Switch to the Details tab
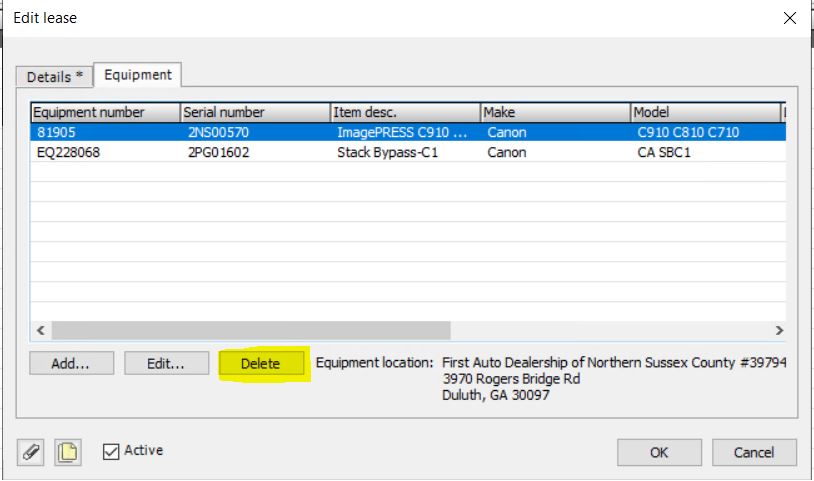 click(x=54, y=77)
